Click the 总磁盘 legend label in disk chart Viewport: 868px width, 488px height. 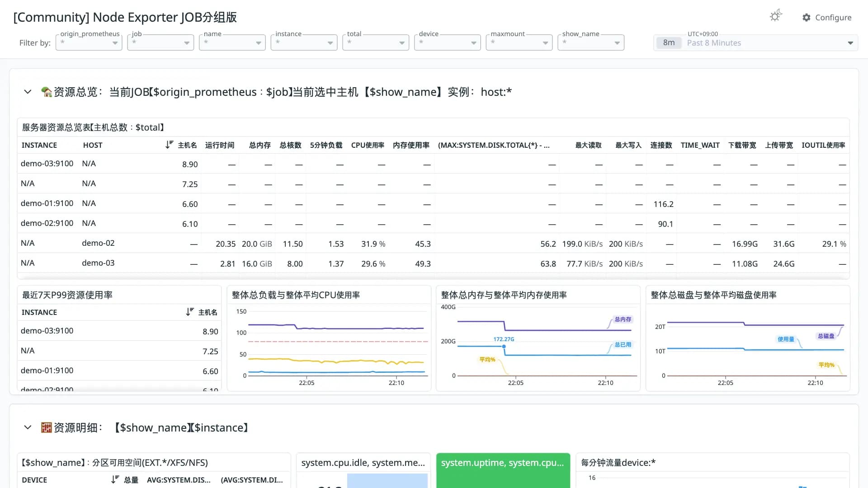pyautogui.click(x=826, y=336)
